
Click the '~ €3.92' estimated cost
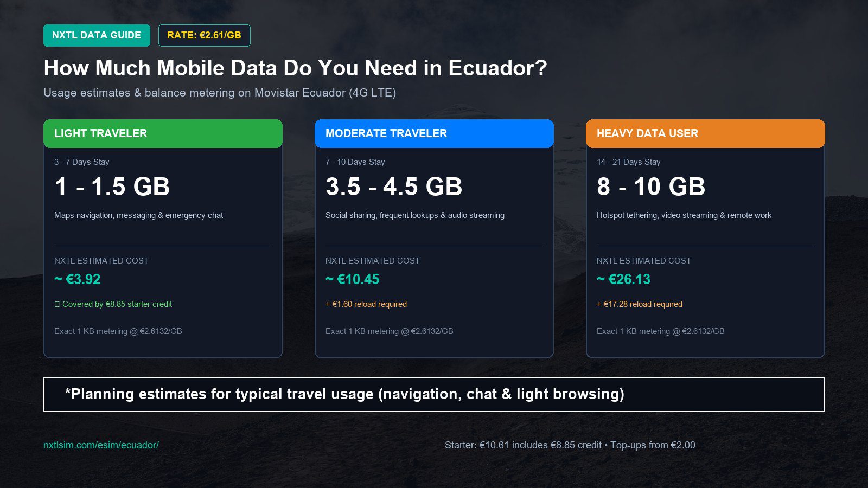(x=78, y=279)
